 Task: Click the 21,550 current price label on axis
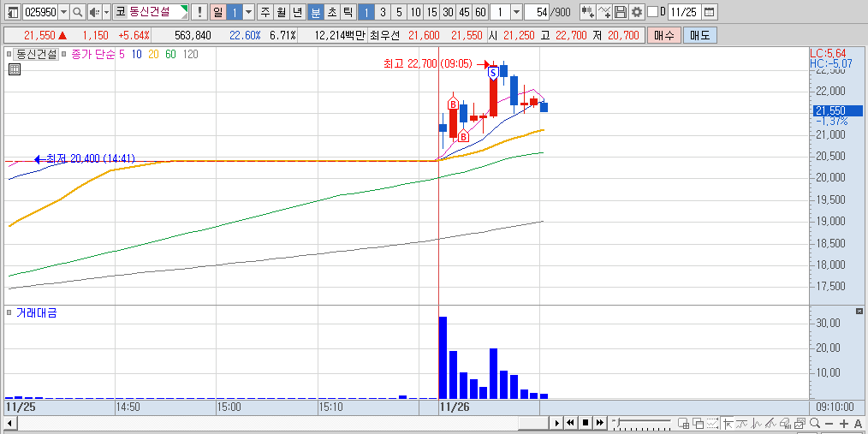tap(838, 110)
